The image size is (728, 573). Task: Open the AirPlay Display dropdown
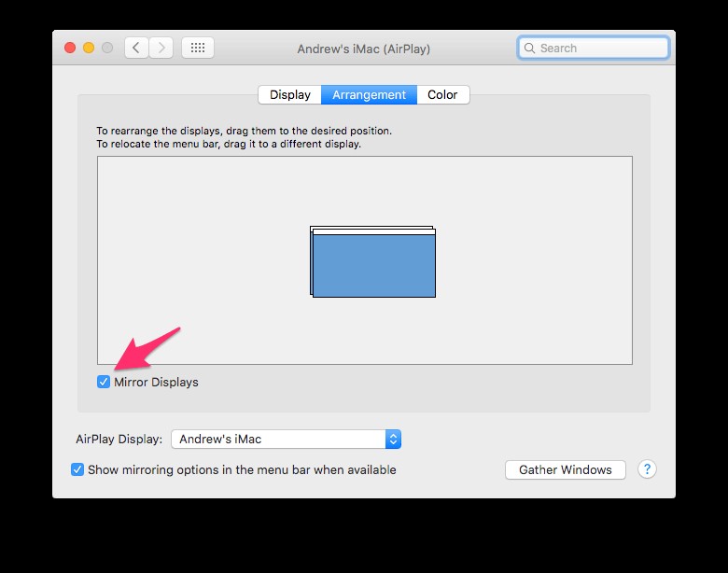coord(286,440)
